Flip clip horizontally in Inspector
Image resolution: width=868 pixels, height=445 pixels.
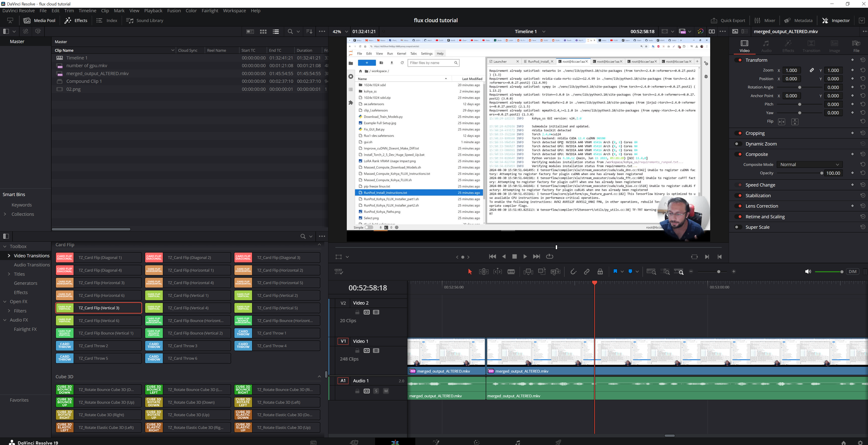point(781,122)
